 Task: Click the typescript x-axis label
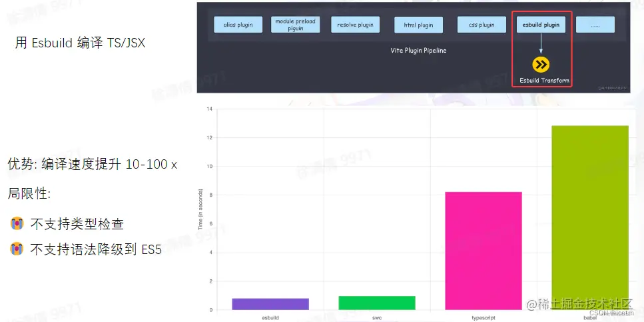pos(483,318)
